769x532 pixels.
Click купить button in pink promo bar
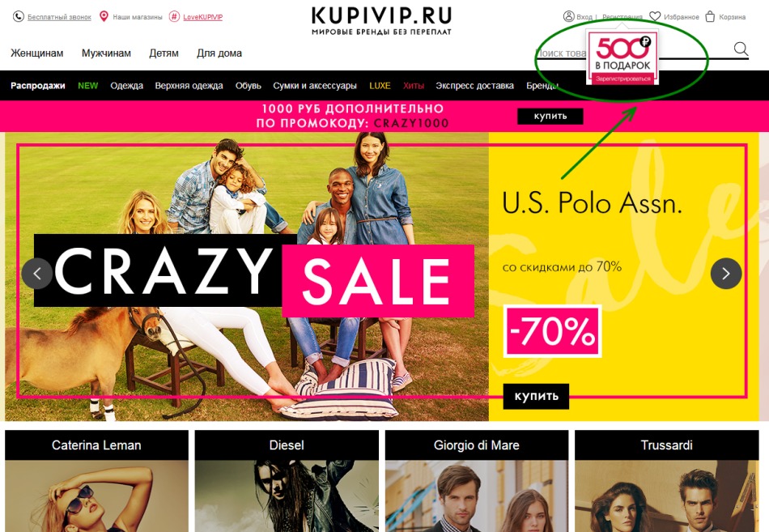550,117
